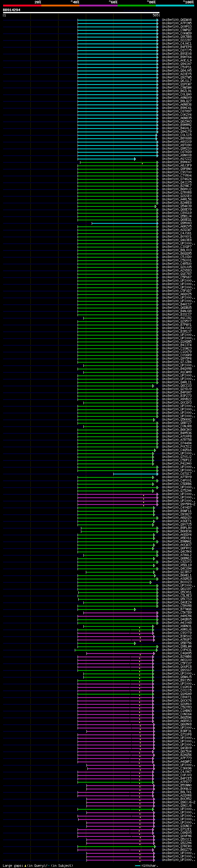Click the hit label UniRef100_B0X0Z3
The image size is (197, 868).
coord(177,582)
